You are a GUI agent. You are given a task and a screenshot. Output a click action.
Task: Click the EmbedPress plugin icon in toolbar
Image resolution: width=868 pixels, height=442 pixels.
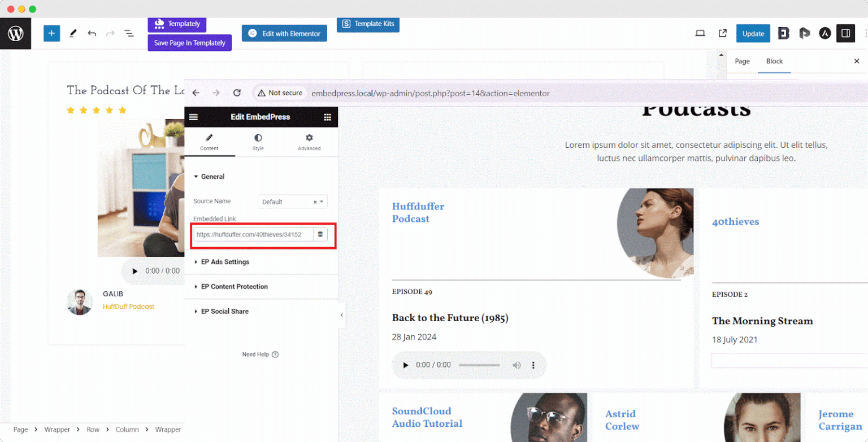783,33
